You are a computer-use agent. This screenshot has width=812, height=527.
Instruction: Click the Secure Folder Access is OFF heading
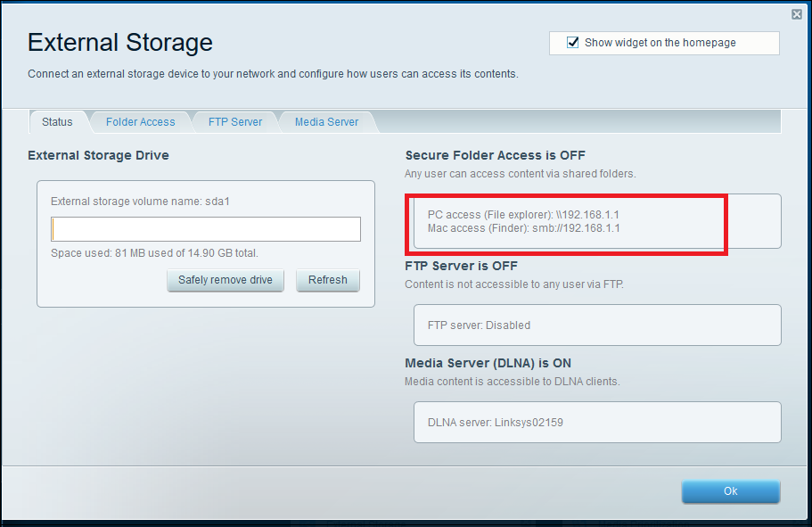coord(496,154)
